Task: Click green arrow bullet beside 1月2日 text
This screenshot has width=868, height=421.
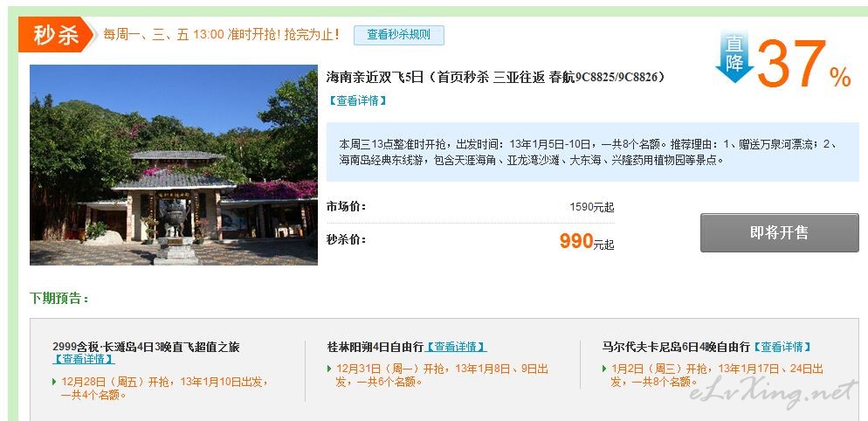Action: 604,369
